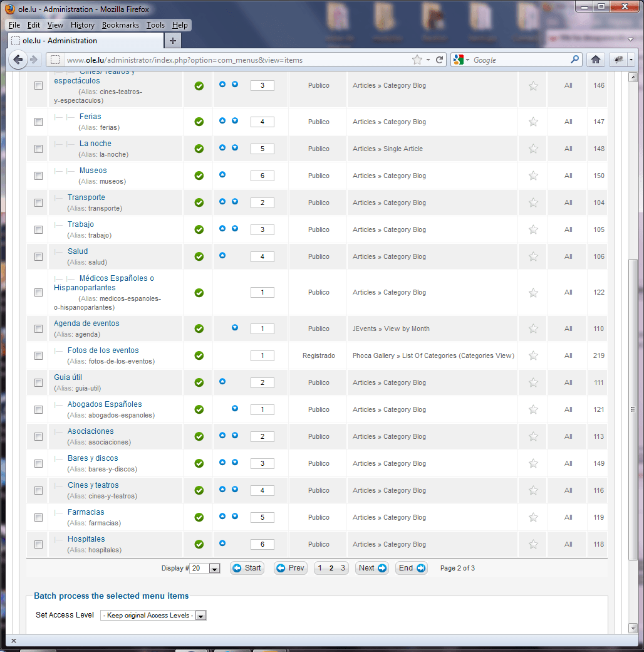Open the Bookmarks menu
The height and width of the screenshot is (652, 644).
pyautogui.click(x=120, y=25)
